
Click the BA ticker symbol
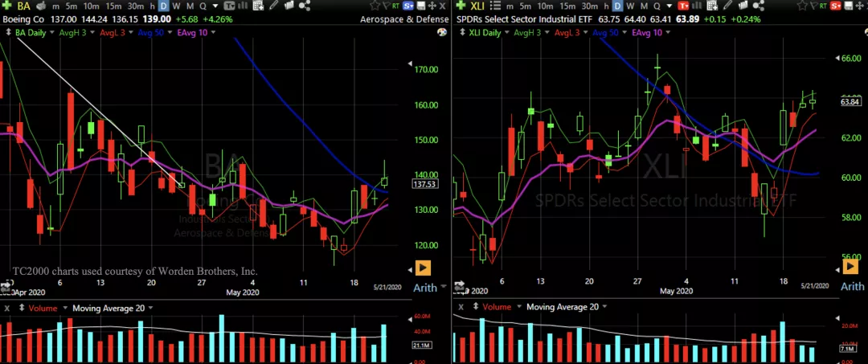coord(24,6)
